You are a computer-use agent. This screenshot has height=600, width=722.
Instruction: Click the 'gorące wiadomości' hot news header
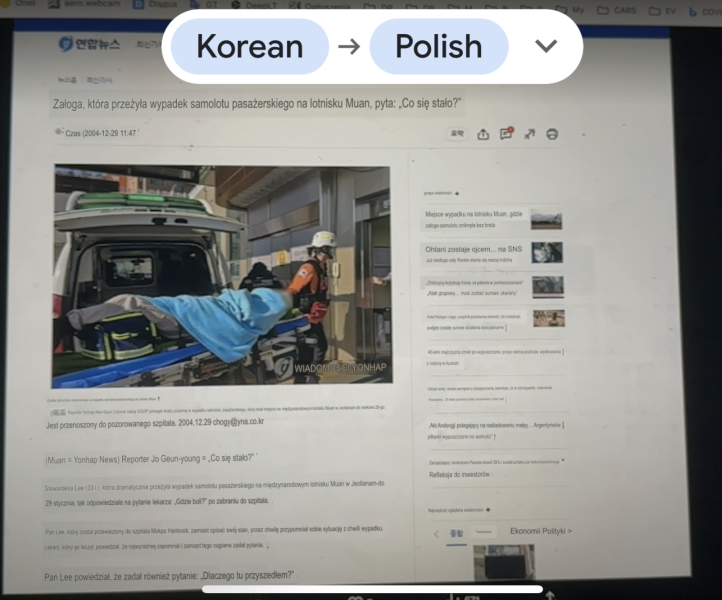441,193
